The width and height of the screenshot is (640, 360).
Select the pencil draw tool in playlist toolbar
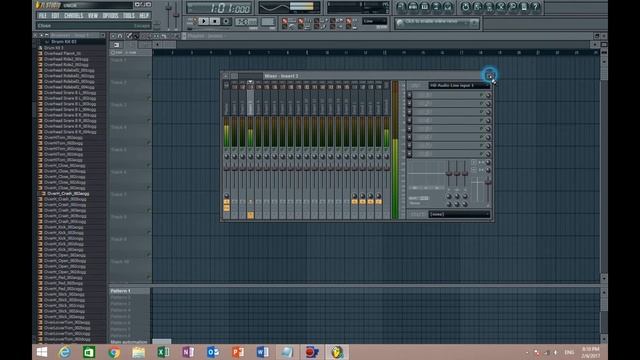pos(129,36)
